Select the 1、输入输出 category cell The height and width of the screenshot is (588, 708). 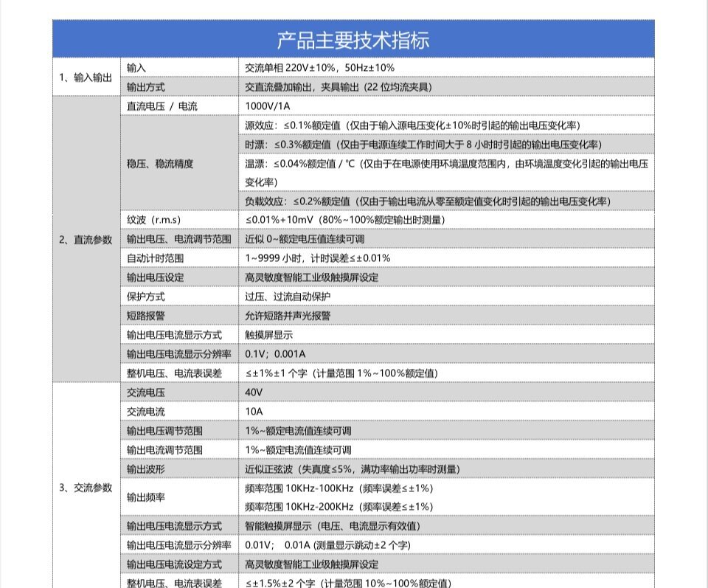[86, 77]
